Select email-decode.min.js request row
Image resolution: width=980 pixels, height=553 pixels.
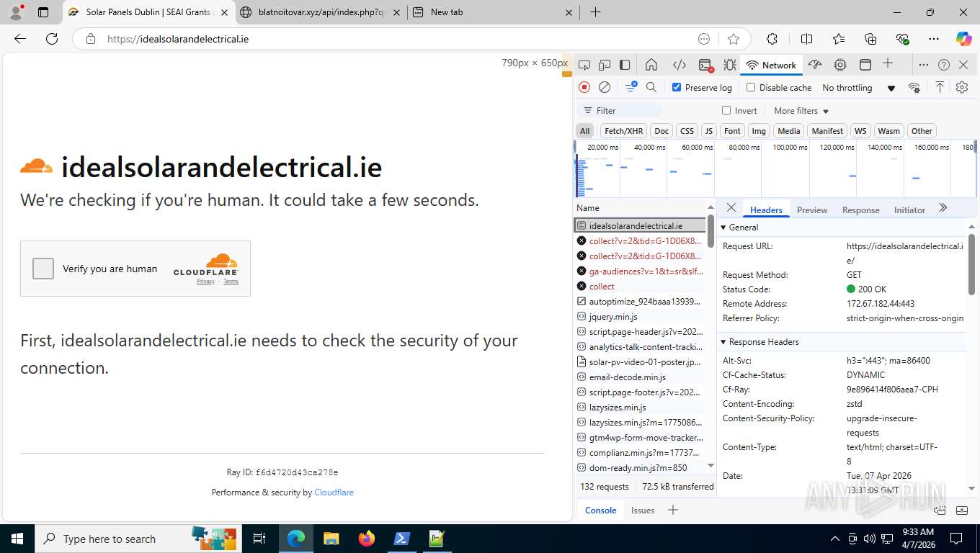(640, 377)
